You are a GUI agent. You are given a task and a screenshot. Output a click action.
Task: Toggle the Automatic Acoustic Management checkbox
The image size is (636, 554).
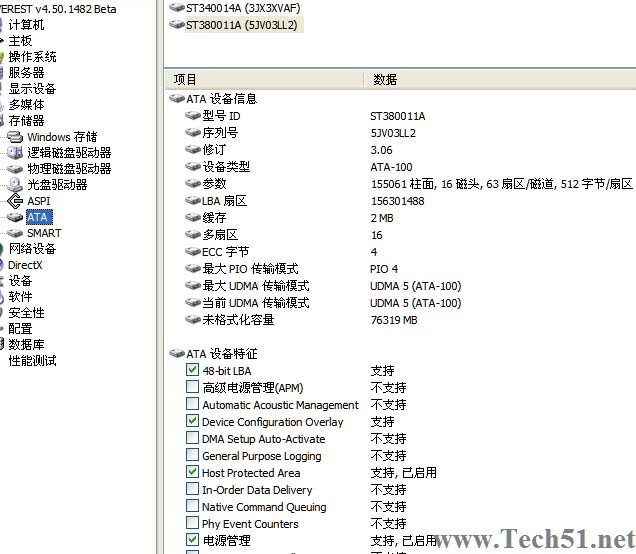(192, 404)
